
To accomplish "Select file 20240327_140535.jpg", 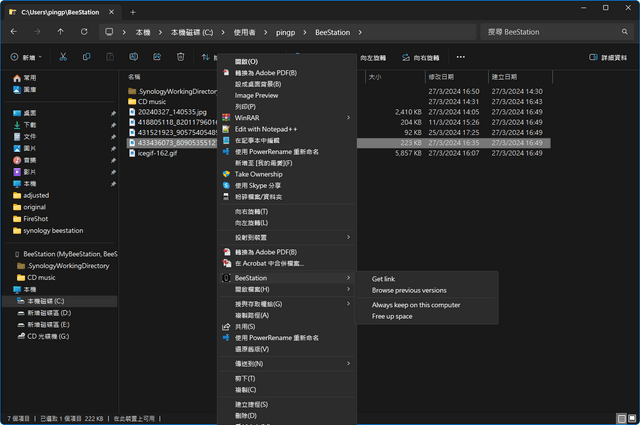I will pyautogui.click(x=168, y=112).
